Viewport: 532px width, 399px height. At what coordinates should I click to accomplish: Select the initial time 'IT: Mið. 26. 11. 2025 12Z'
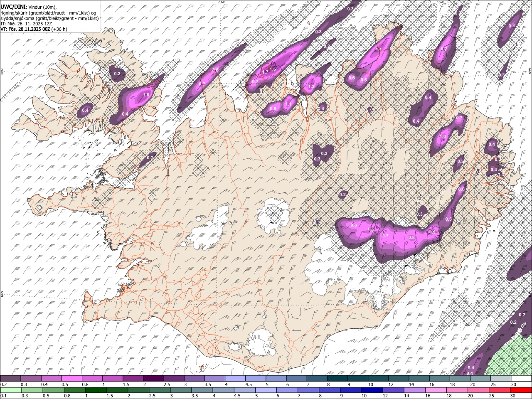26,24
